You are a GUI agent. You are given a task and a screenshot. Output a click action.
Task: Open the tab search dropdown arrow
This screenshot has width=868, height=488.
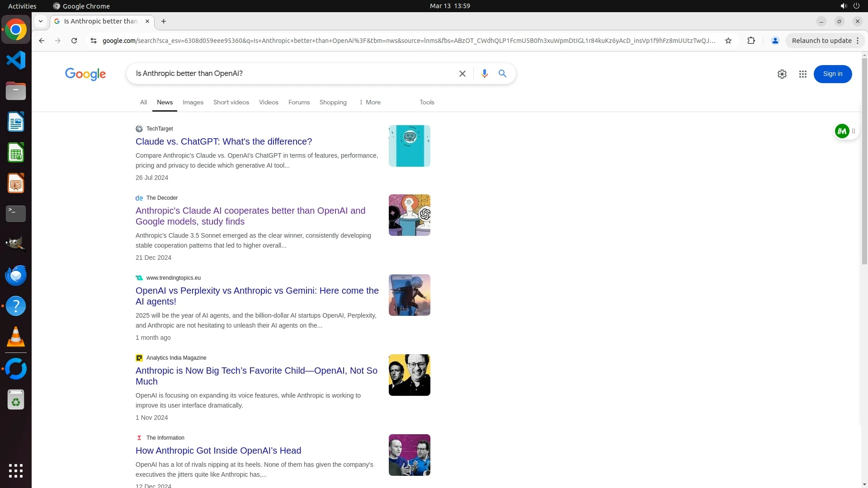[41, 21]
